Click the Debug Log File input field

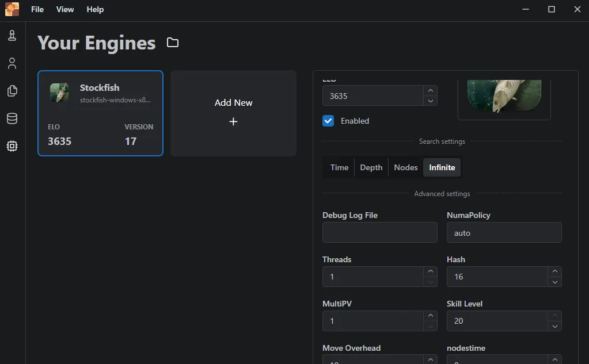tap(380, 232)
